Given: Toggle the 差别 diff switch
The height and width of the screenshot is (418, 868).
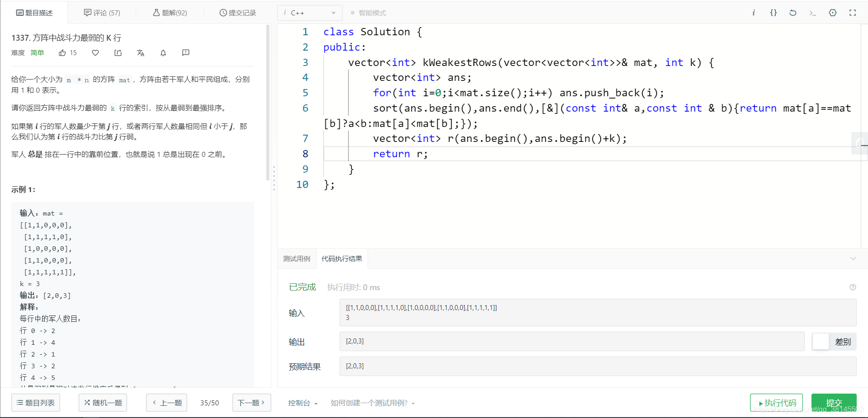Looking at the screenshot, I should [x=834, y=342].
